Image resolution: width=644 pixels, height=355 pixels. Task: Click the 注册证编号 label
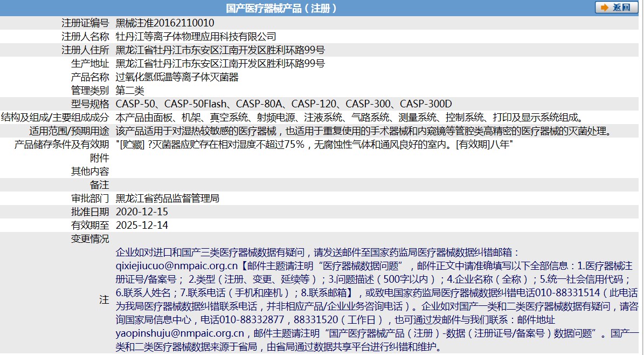click(x=85, y=23)
